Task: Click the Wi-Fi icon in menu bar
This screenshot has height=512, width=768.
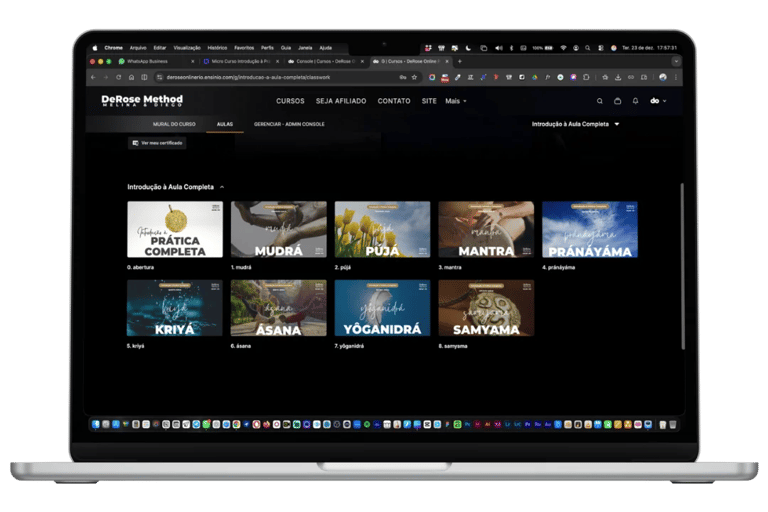Action: click(x=563, y=48)
